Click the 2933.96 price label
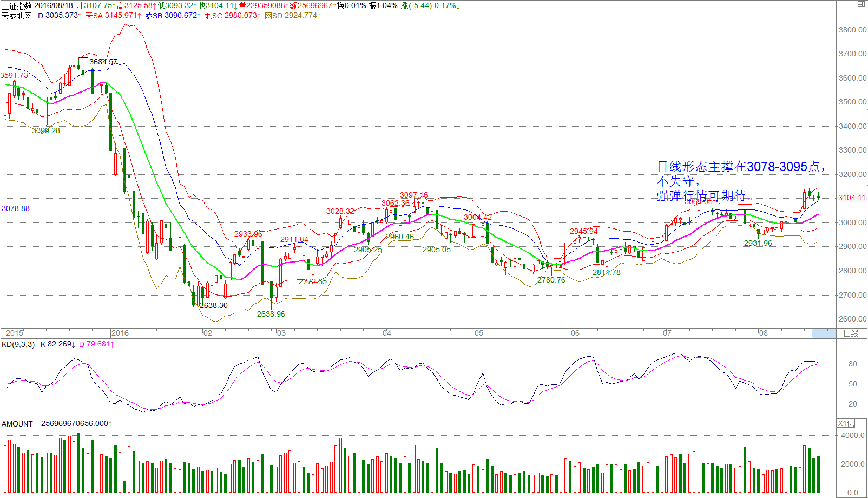868x498 pixels. tap(248, 234)
